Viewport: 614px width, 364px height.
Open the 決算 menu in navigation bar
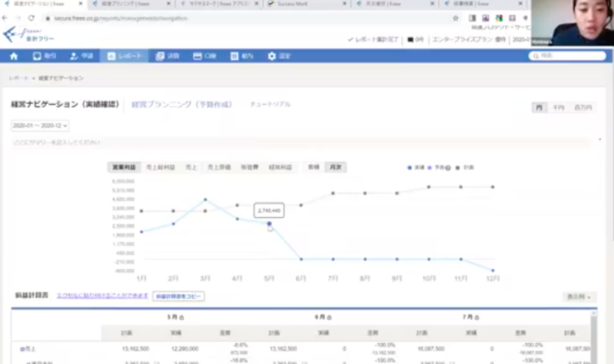167,56
